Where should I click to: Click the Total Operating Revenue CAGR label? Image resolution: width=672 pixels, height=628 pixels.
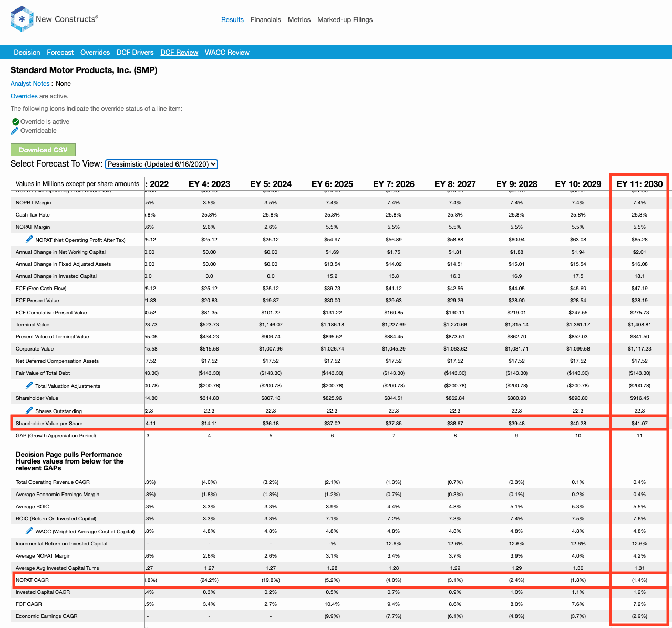(x=53, y=482)
